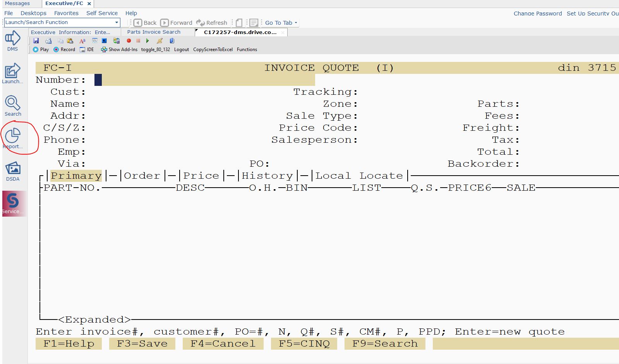Click the red record macro circle icon
The height and width of the screenshot is (364, 619).
(x=129, y=41)
